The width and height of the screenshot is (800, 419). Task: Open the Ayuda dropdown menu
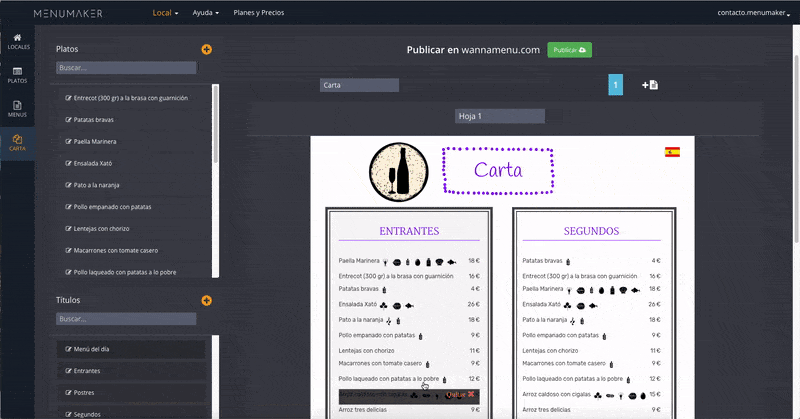206,13
